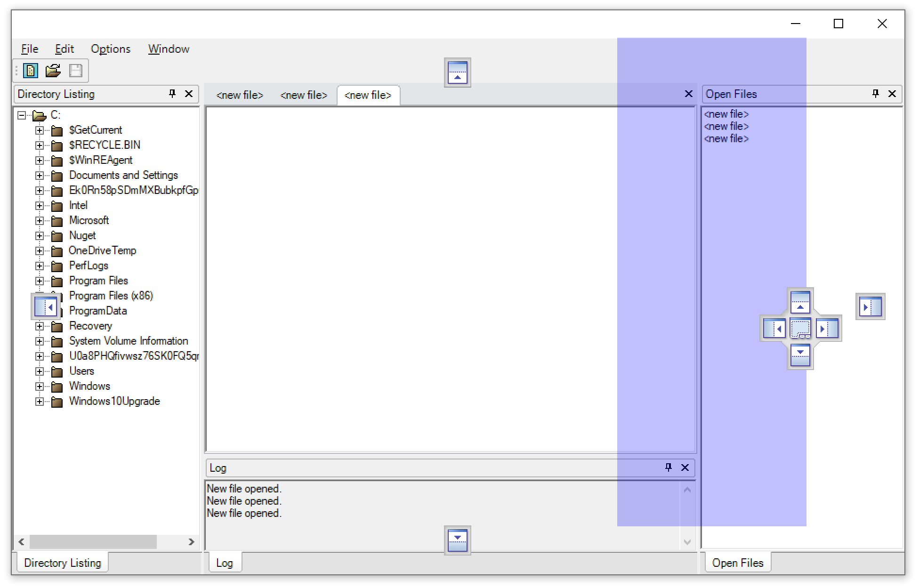919x588 pixels.
Task: Toggle auto-hide pin on Directory Listing panel
Action: [172, 94]
